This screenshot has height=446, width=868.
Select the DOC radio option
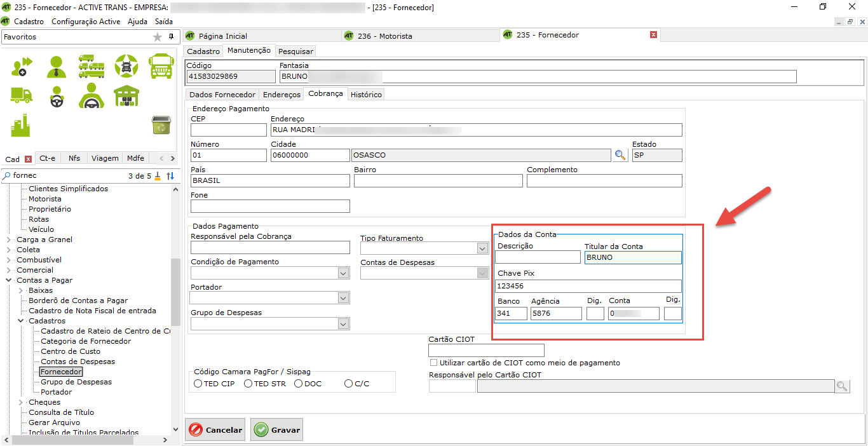pyautogui.click(x=298, y=384)
